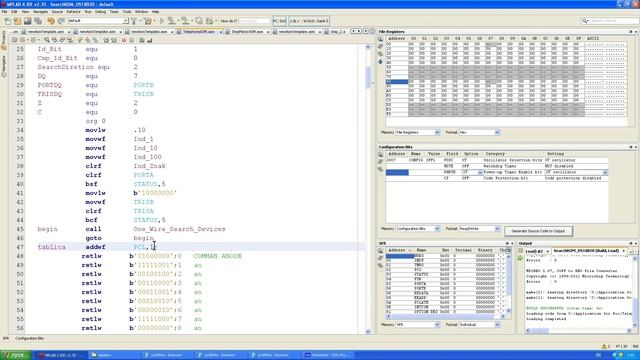The width and height of the screenshot is (640, 360).
Task: Open the PWRTE Option dropdown in Configuration Bits
Action: (480, 173)
